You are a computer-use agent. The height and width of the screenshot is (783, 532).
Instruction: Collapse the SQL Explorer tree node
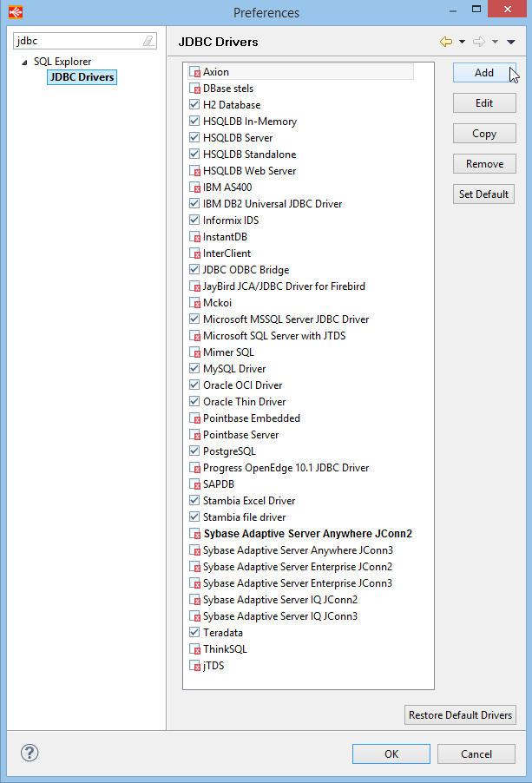(24, 63)
